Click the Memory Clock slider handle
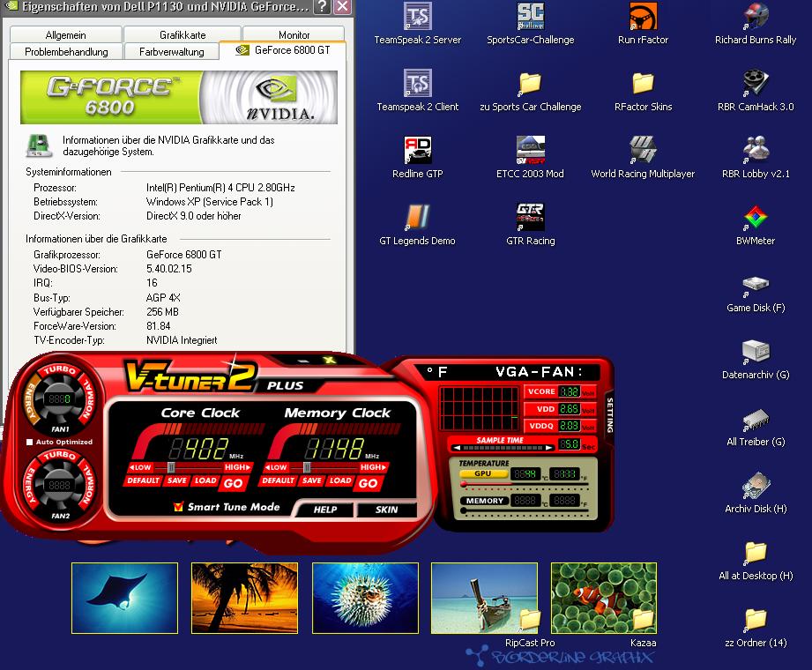 pos(307,467)
